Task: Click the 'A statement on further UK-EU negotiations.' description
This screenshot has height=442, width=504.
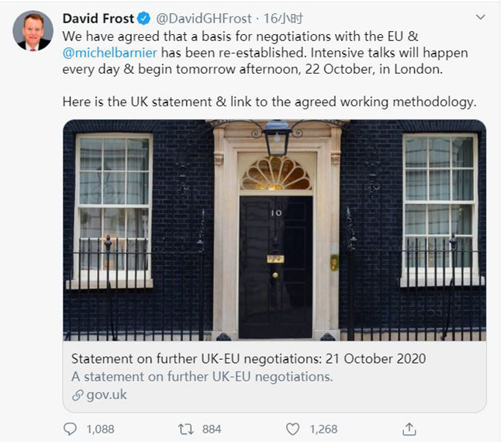Action: pyautogui.click(x=202, y=377)
